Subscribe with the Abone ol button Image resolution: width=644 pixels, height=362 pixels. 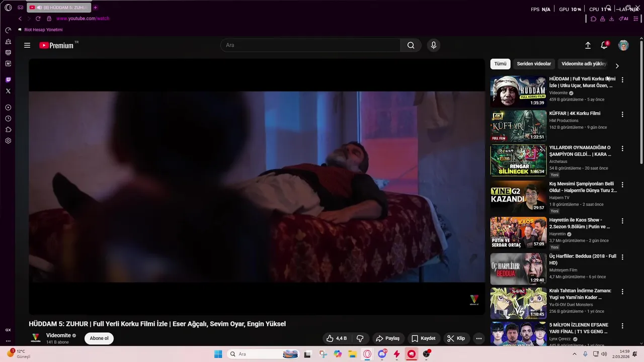coord(99,338)
